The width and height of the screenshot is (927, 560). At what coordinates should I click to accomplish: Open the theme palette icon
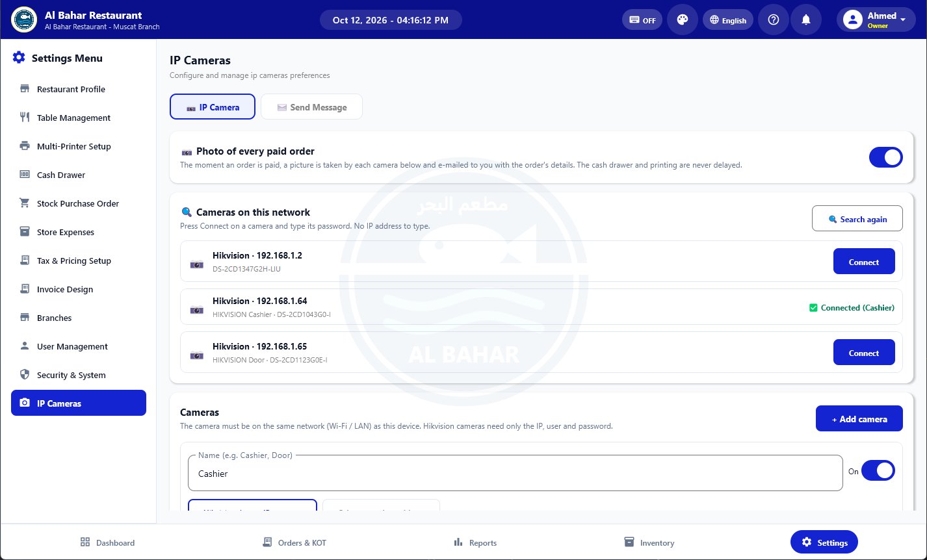682,19
